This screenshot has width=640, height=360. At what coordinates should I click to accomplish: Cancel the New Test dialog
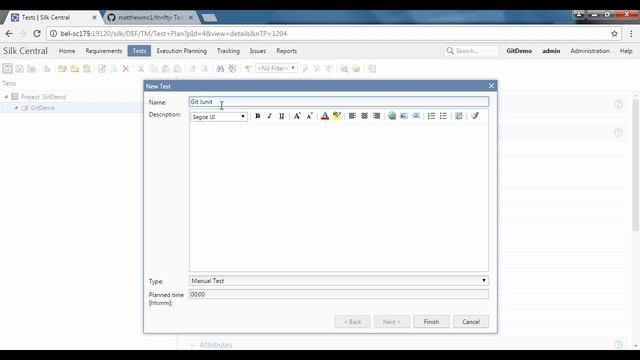471,322
